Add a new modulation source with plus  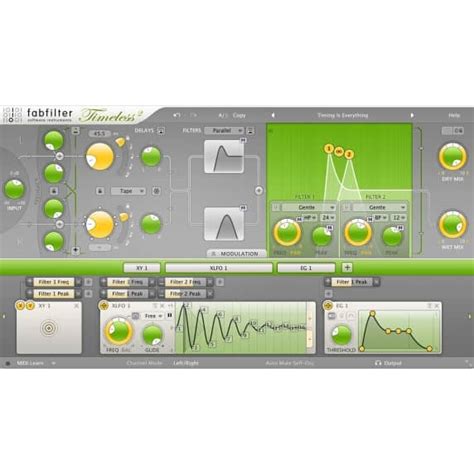tap(347, 267)
